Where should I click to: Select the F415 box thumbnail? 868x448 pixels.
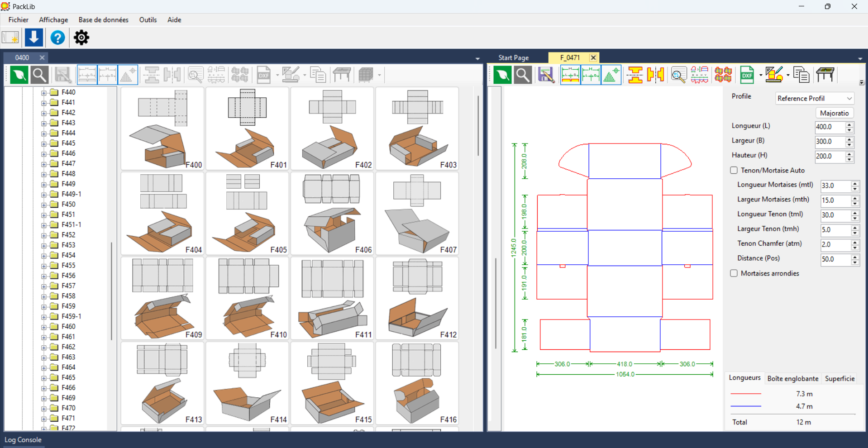tap(332, 383)
